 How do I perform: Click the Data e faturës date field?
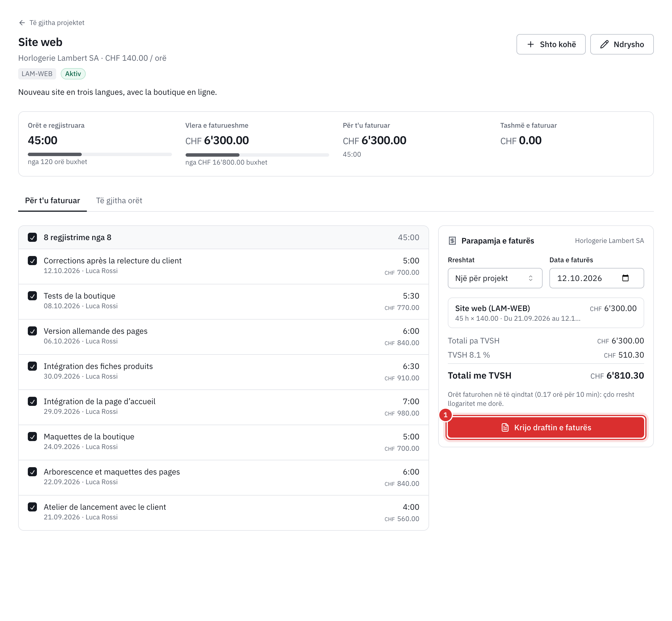pos(597,278)
